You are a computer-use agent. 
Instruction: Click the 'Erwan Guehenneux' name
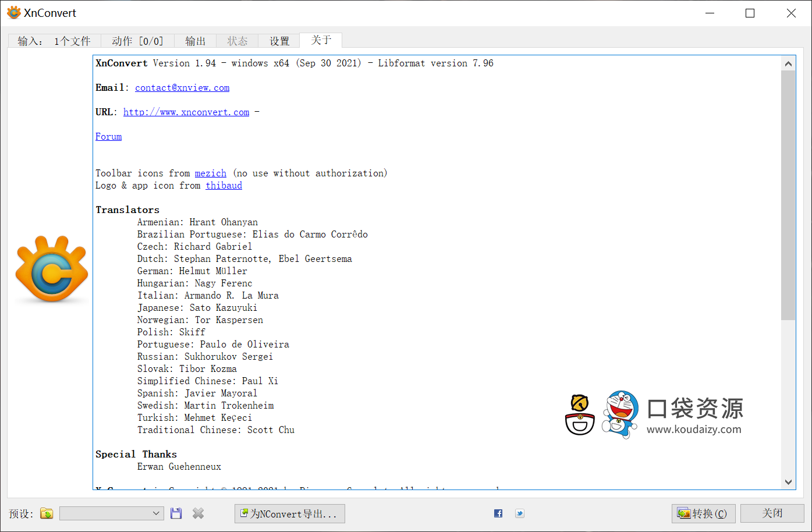click(179, 466)
